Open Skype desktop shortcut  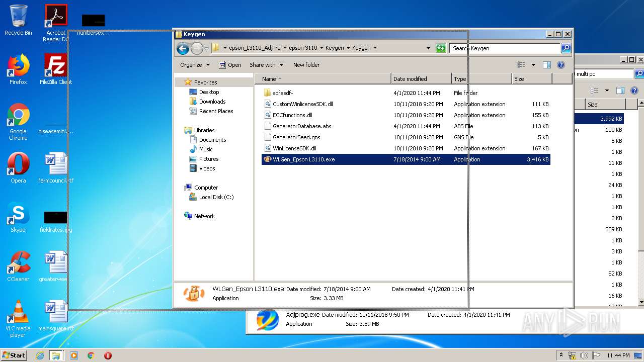point(18,217)
